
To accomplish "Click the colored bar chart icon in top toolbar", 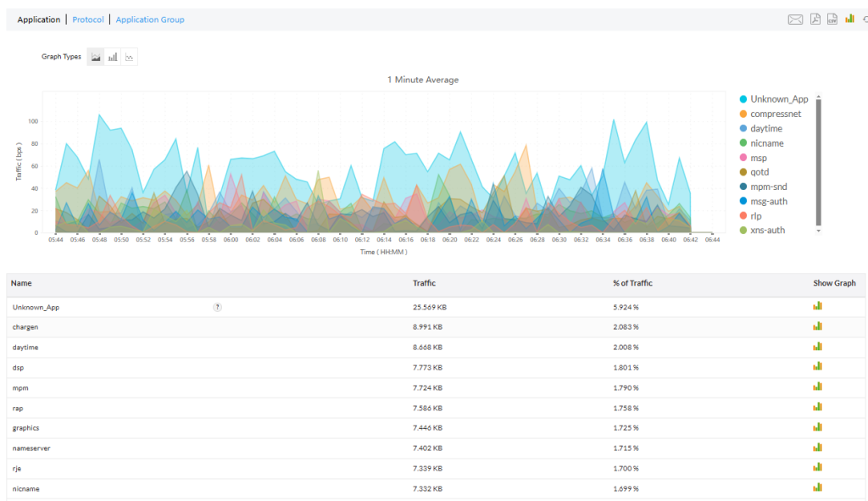I will 849,19.
